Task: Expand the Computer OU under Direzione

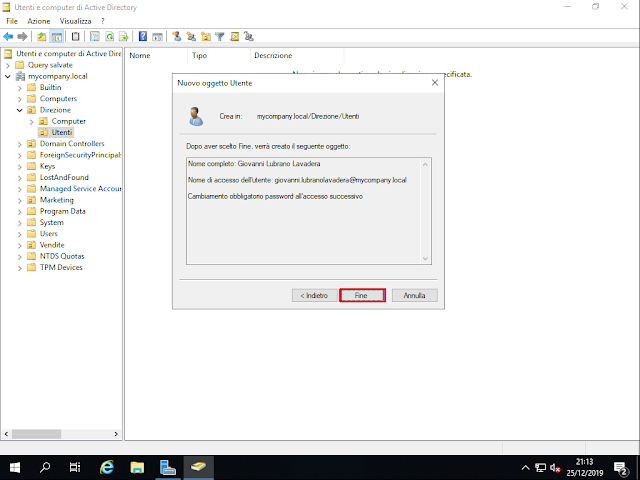Action: (x=31, y=122)
